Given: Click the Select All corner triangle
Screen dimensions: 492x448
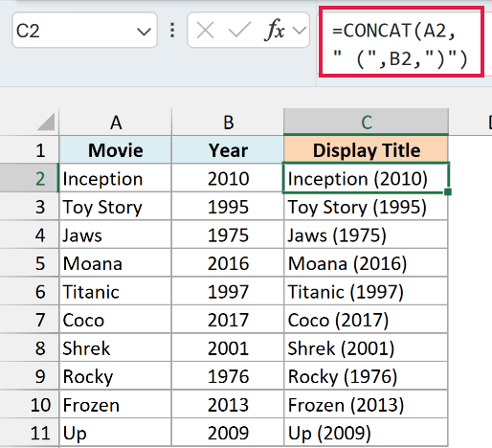Looking at the screenshot, I should coord(46,123).
